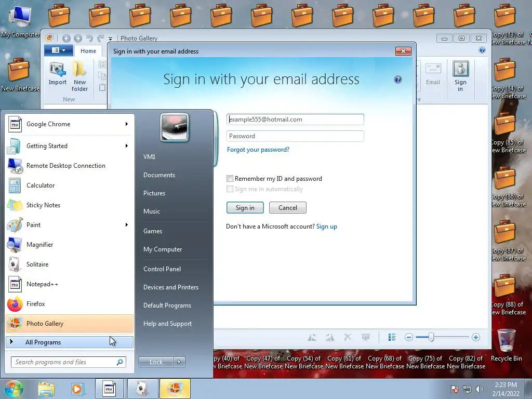This screenshot has width=532, height=399.
Task: Click Windows Start orb on taskbar
Action: tap(14, 389)
